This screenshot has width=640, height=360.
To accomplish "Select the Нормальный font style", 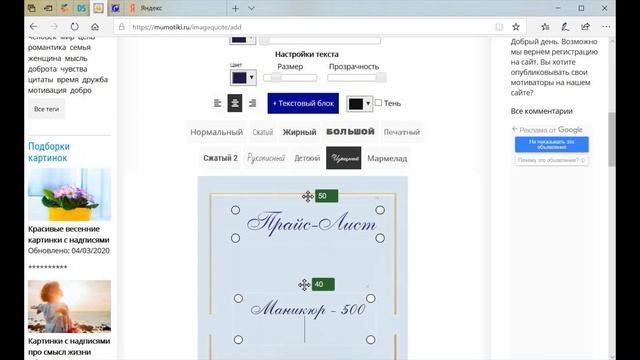I will [216, 132].
